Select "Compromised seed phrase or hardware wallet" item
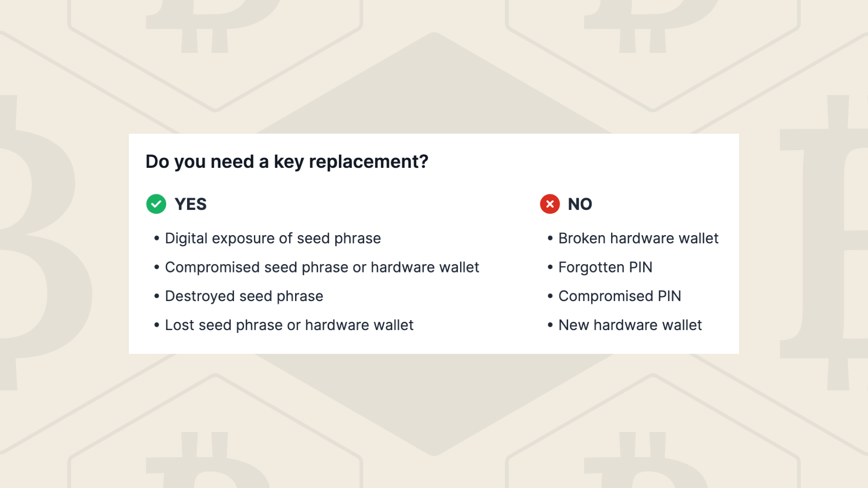868x488 pixels. pos(322,267)
